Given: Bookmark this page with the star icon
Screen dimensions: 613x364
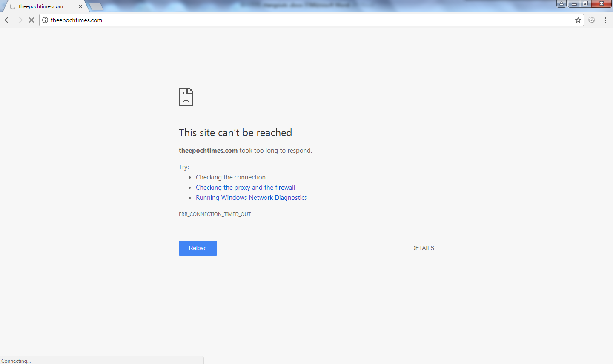Looking at the screenshot, I should [x=578, y=20].
